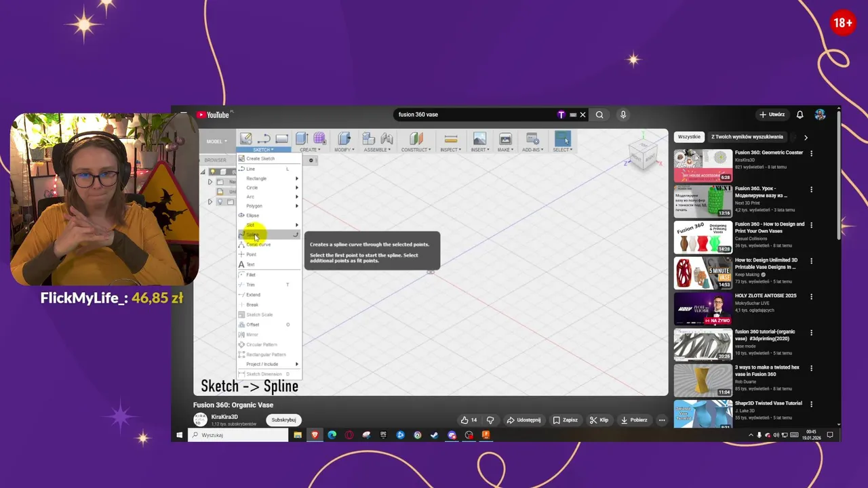The width and height of the screenshot is (868, 488).
Task: Open the YouTube hamburger guide menu
Action: click(184, 115)
